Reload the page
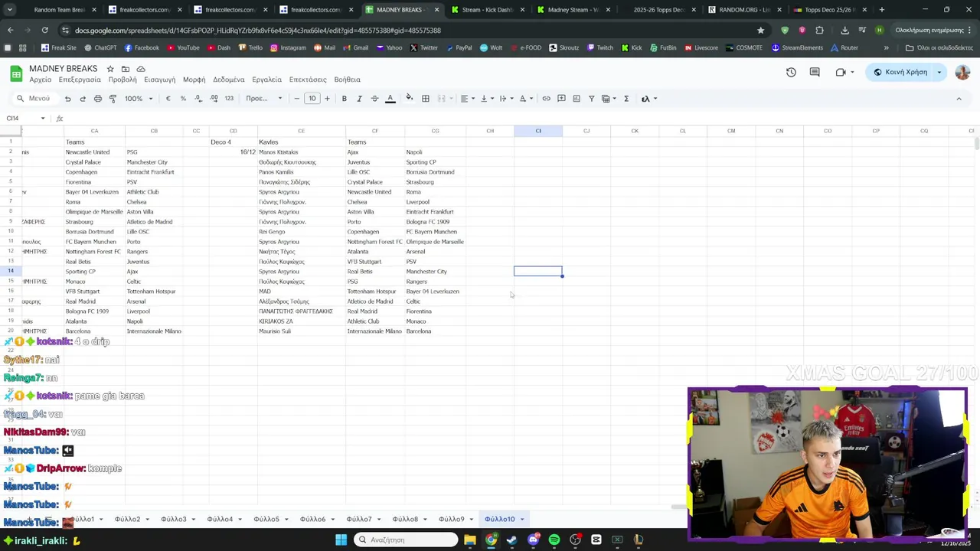 pos(44,30)
